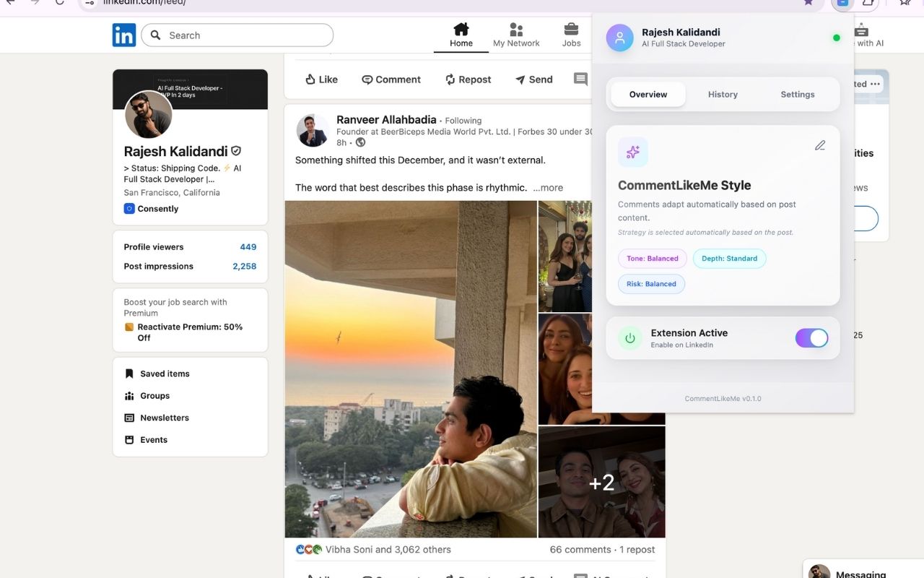This screenshot has height=578, width=924.
Task: Click the Depth: Standard chip
Action: coord(729,259)
